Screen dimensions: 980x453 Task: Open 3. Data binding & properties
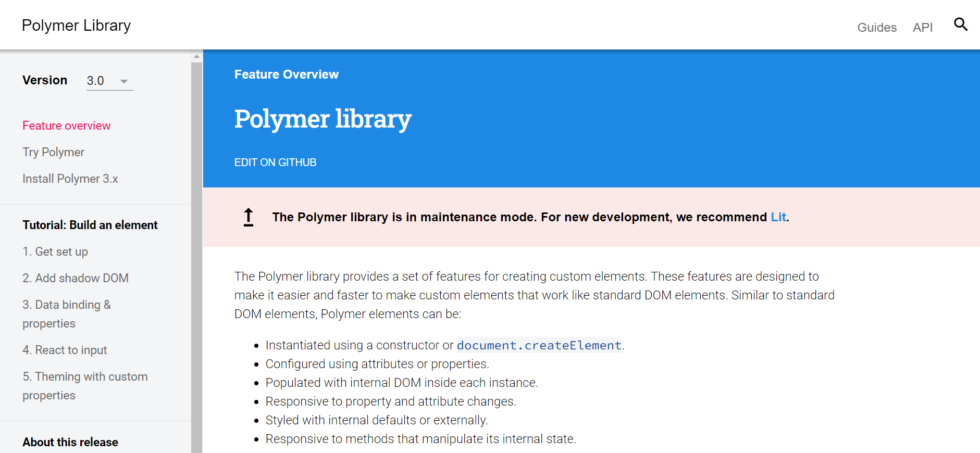coord(67,314)
